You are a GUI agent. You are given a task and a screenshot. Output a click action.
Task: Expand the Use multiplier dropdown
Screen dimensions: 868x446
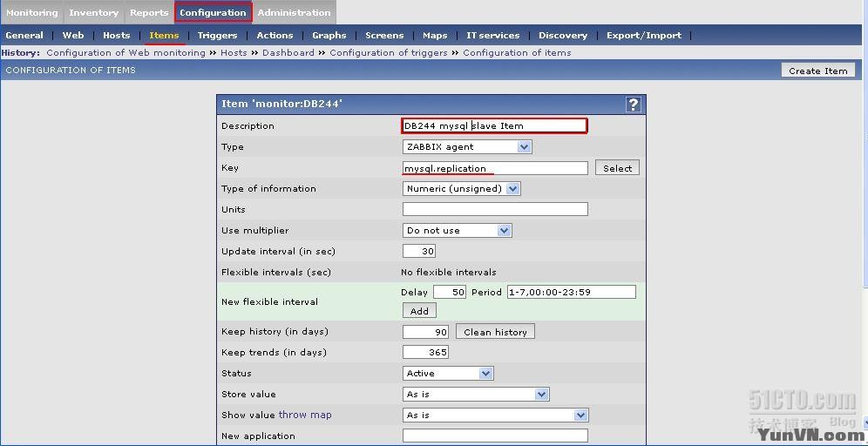pyautogui.click(x=458, y=230)
